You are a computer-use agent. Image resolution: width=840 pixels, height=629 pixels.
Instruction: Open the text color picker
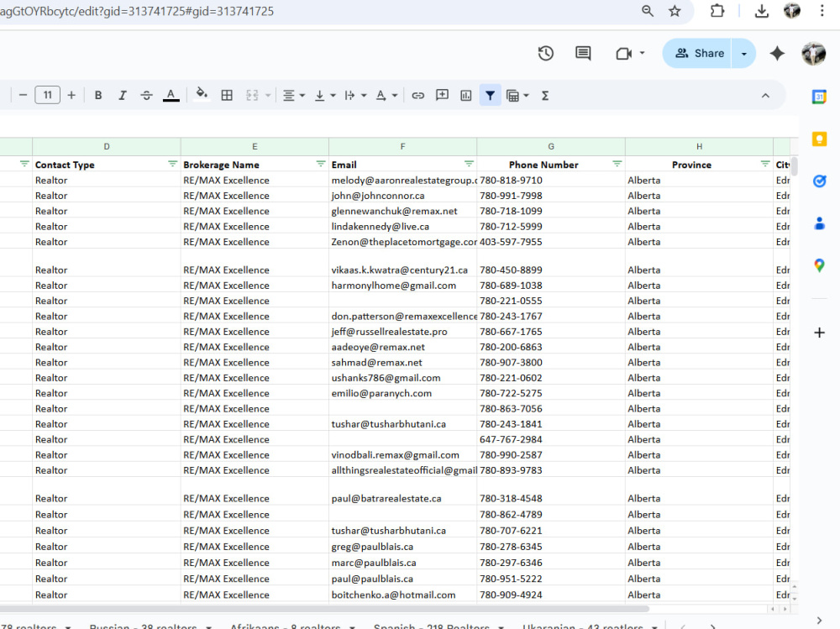171,96
